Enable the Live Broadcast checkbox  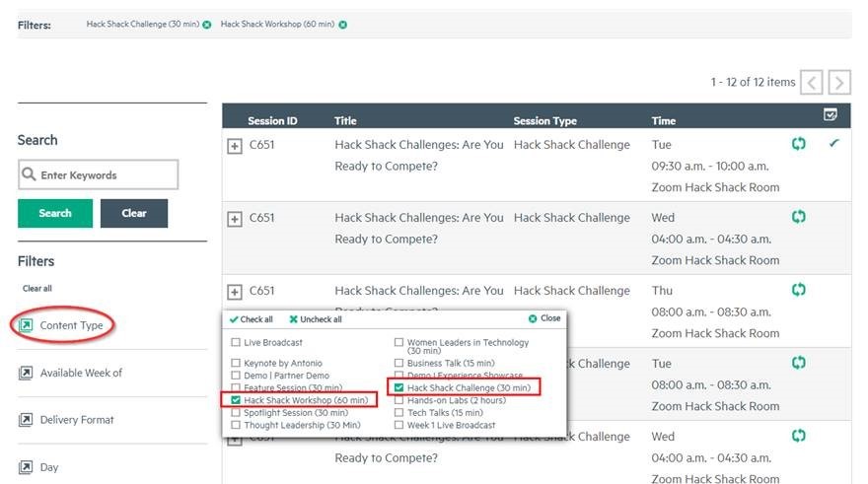pos(236,343)
